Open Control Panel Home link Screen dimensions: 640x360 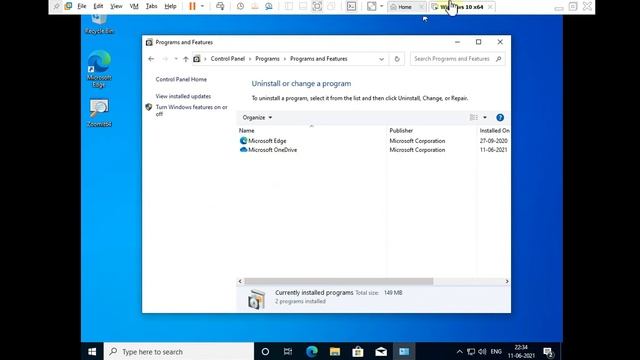tap(181, 79)
